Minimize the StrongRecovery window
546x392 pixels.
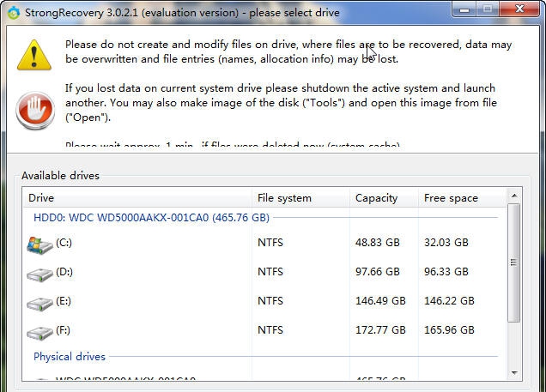click(x=464, y=9)
